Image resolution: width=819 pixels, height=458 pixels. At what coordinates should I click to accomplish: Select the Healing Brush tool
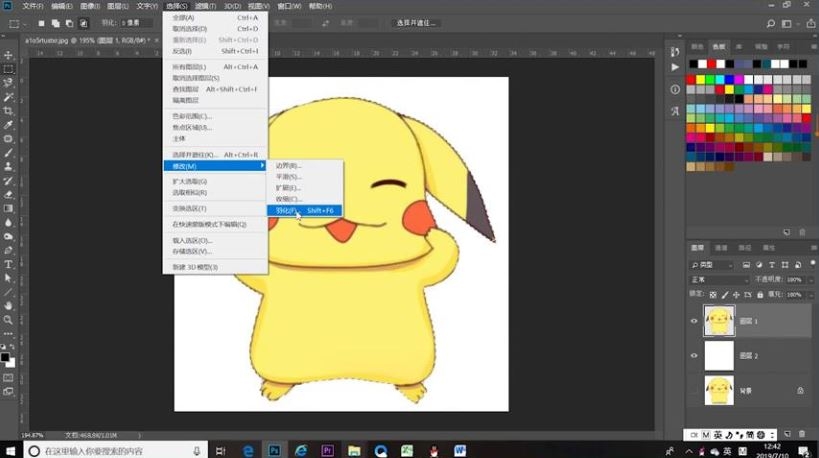point(8,139)
